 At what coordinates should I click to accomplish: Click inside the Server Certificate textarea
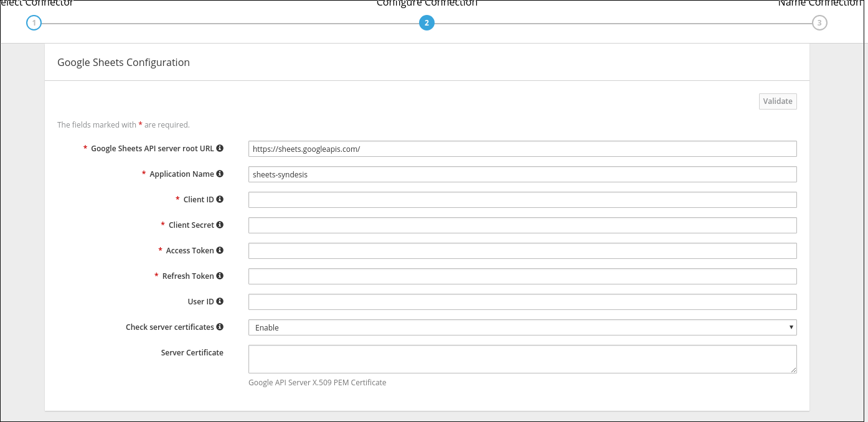[522, 359]
